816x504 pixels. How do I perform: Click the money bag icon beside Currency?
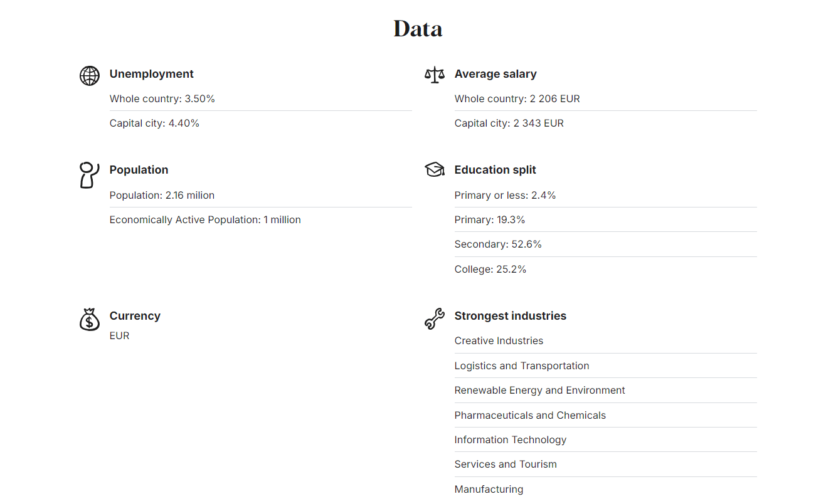tap(90, 319)
